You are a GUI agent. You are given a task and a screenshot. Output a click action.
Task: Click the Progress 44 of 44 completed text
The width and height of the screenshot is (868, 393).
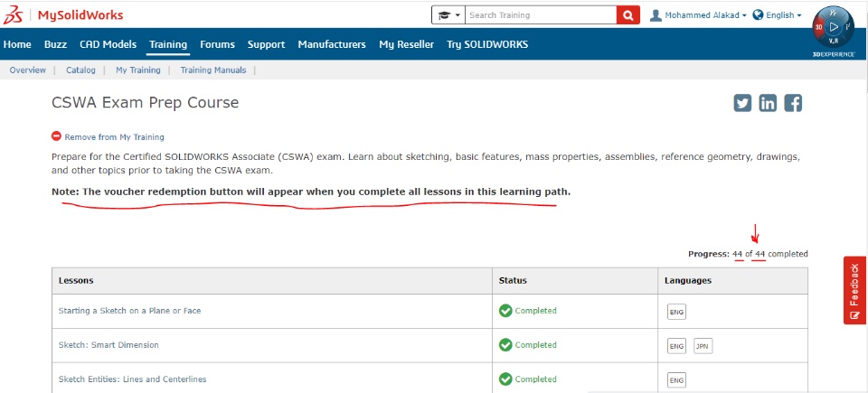tap(748, 254)
